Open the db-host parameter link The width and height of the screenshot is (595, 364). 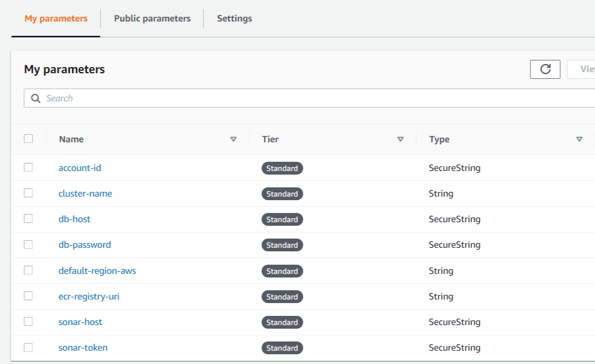[x=74, y=219]
